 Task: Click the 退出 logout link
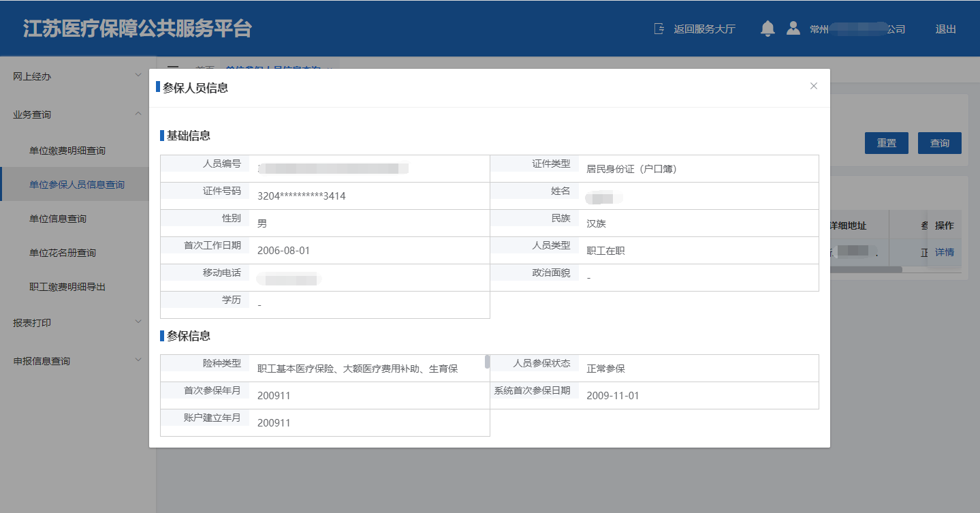945,29
